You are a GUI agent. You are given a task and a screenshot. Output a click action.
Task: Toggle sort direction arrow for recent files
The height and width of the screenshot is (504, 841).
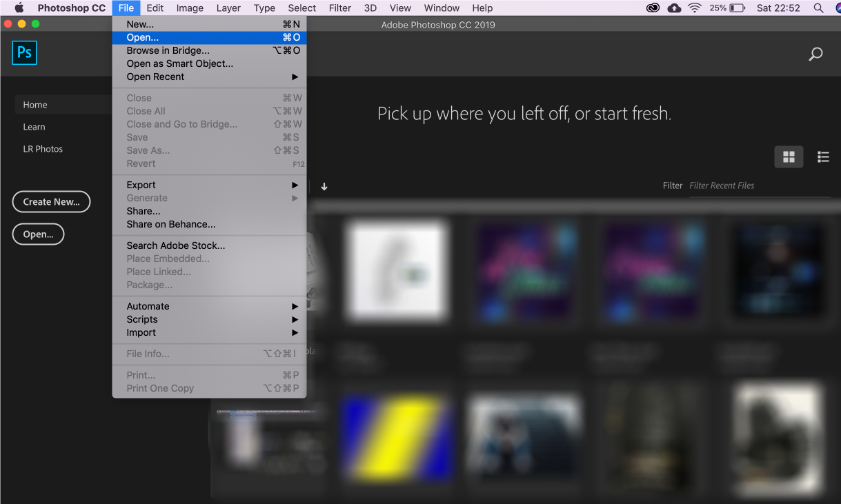[x=324, y=186]
